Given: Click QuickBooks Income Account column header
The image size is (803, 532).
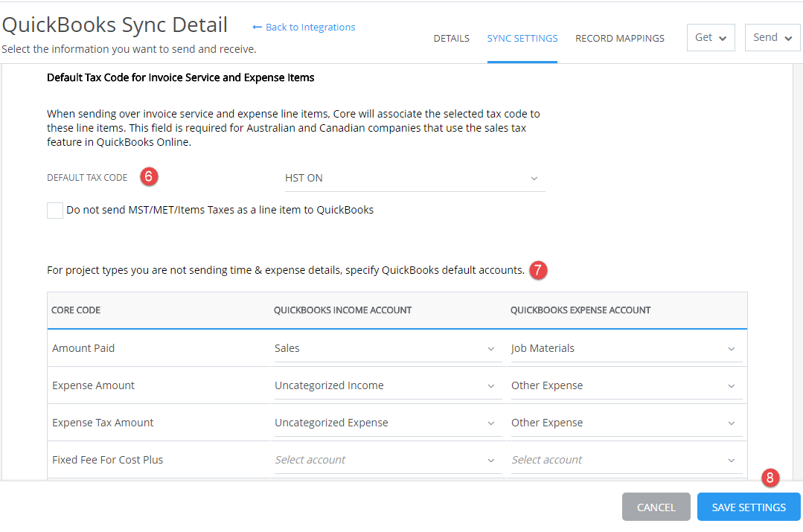Looking at the screenshot, I should (342, 310).
